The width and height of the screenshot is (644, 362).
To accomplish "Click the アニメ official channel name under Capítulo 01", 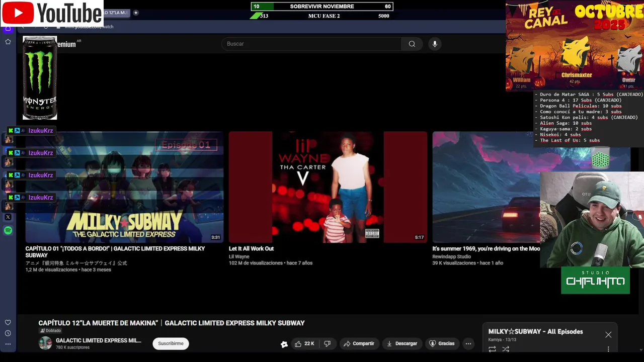I will tap(76, 263).
